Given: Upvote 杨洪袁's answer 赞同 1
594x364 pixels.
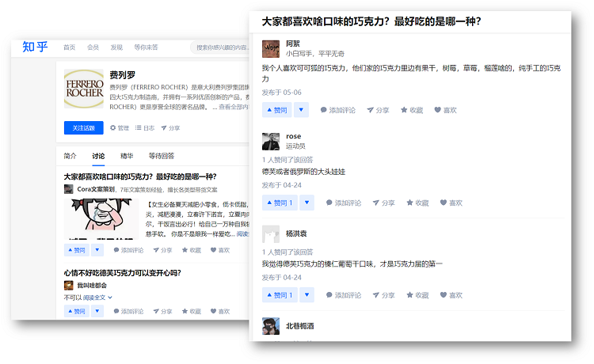Looking at the screenshot, I should click(280, 295).
